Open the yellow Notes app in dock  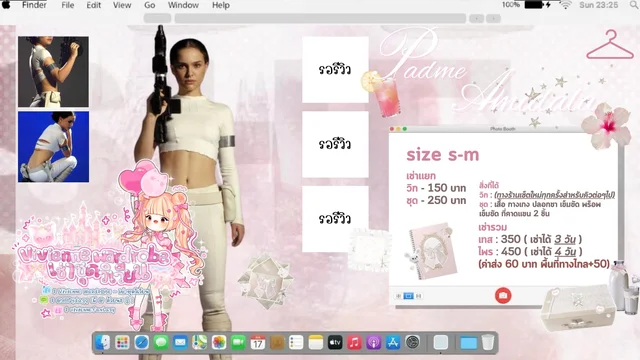coord(316,342)
